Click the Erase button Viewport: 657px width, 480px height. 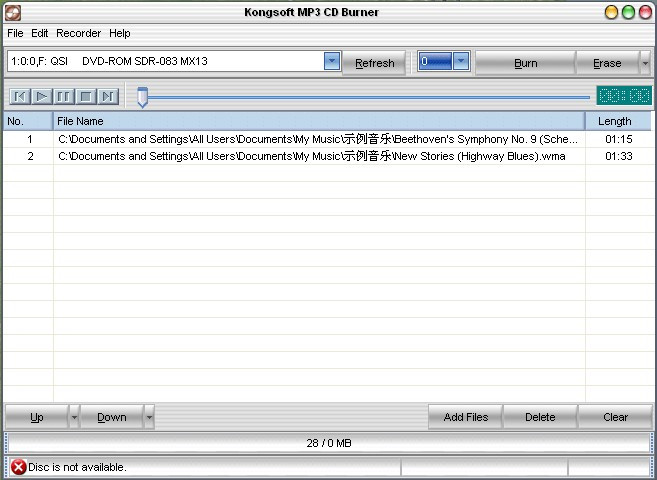[608, 63]
